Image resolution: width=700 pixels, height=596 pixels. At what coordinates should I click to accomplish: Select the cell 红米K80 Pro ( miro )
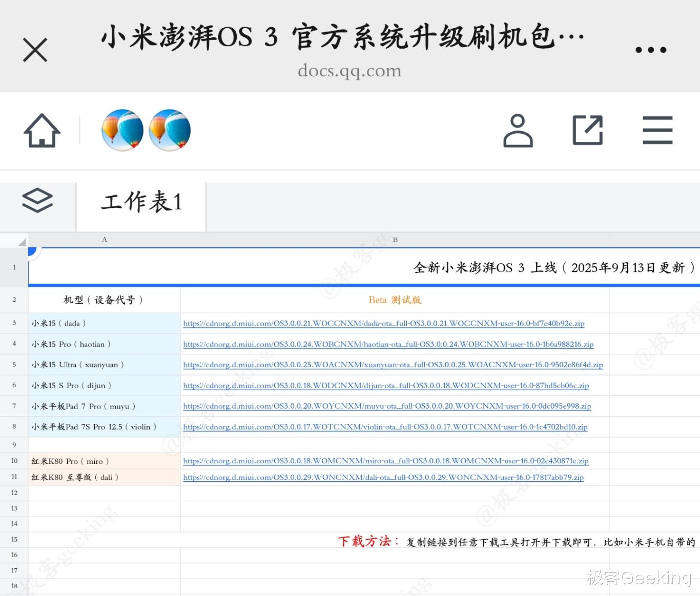104,461
